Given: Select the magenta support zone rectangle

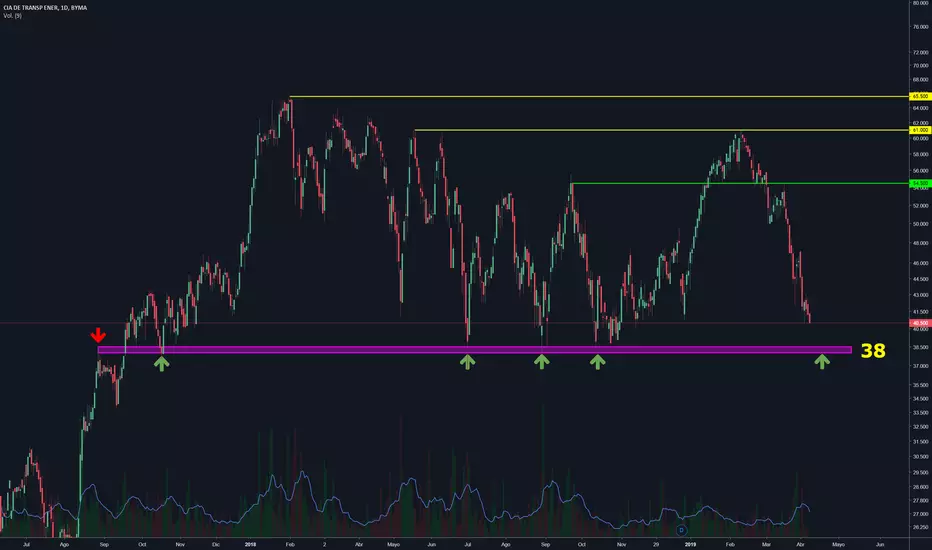Looking at the screenshot, I should (474, 350).
